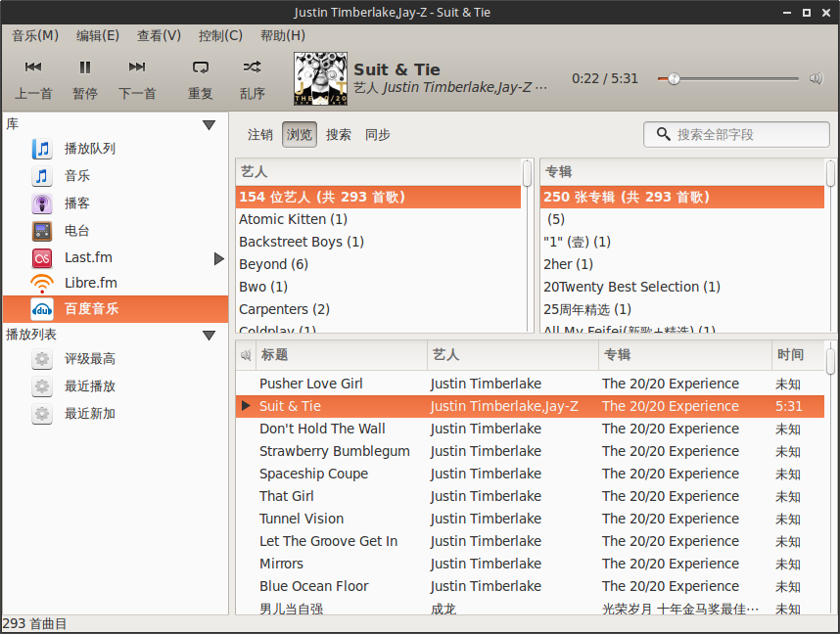Image resolution: width=840 pixels, height=634 pixels.
Task: Open 最近播放 recently played playlist
Action: [x=115, y=386]
